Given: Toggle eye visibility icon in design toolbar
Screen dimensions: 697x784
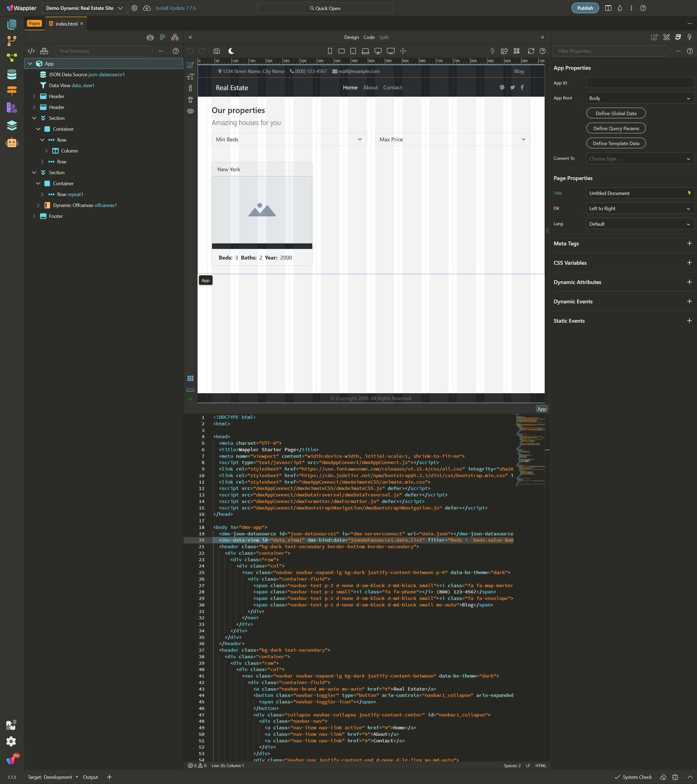Looking at the screenshot, I should 190,111.
